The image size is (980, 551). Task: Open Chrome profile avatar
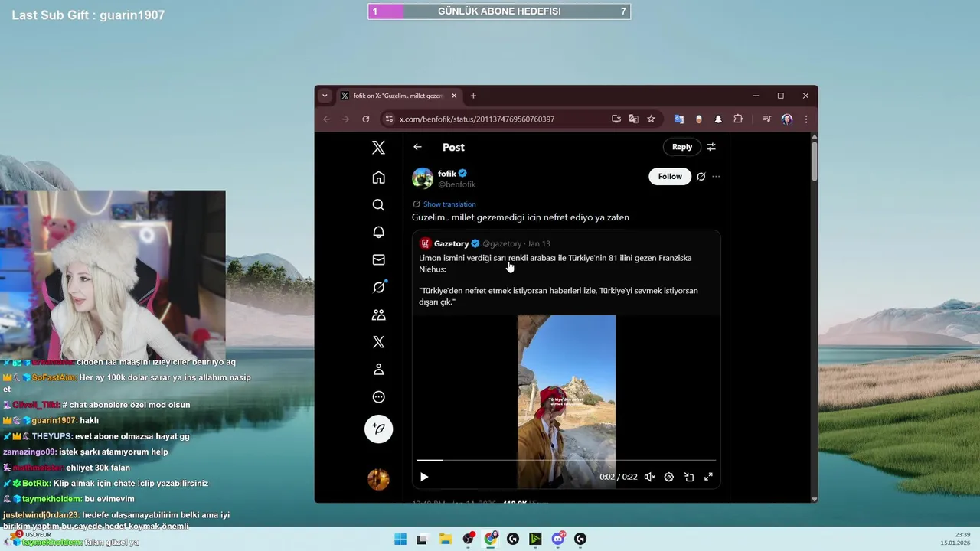tap(786, 119)
